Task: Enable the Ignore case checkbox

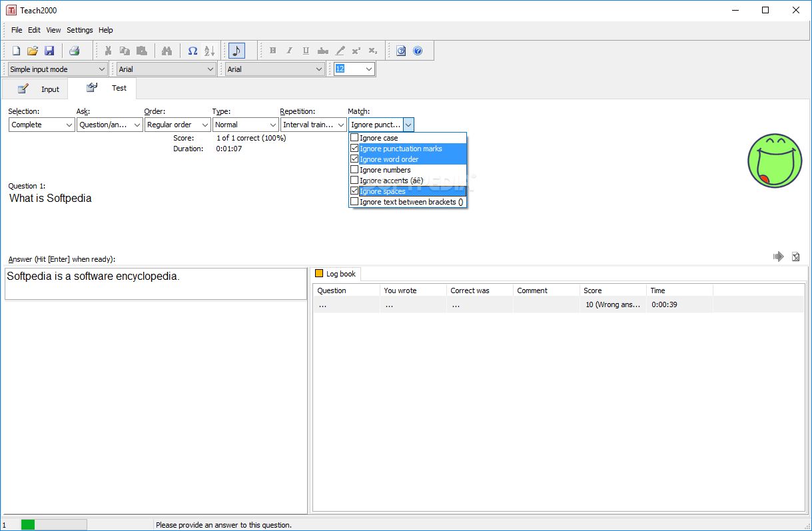Action: tap(354, 138)
